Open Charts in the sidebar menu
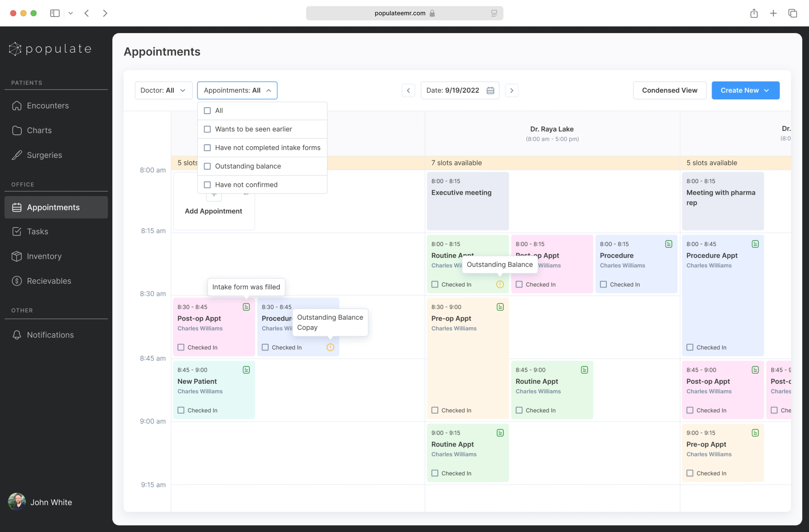 pos(39,130)
